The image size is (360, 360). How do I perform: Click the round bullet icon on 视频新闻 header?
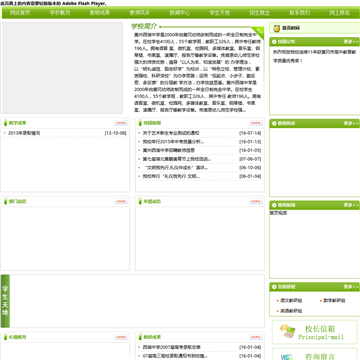[x=274, y=205]
